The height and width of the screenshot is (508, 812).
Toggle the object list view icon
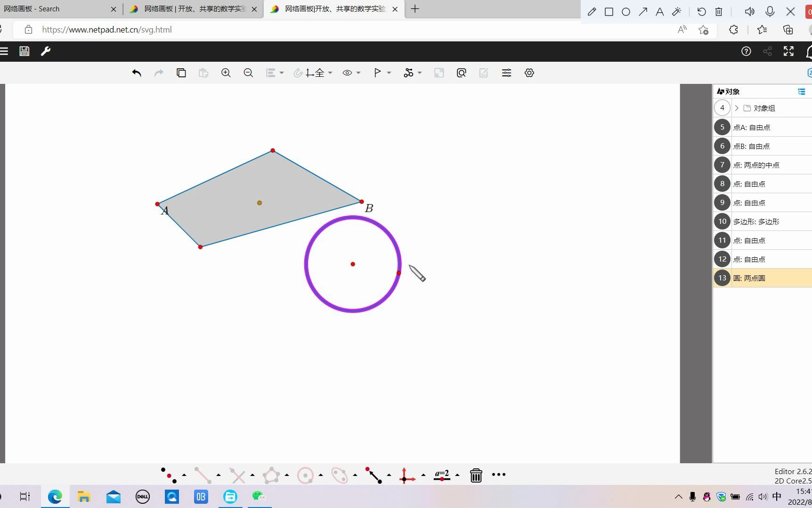(x=802, y=91)
